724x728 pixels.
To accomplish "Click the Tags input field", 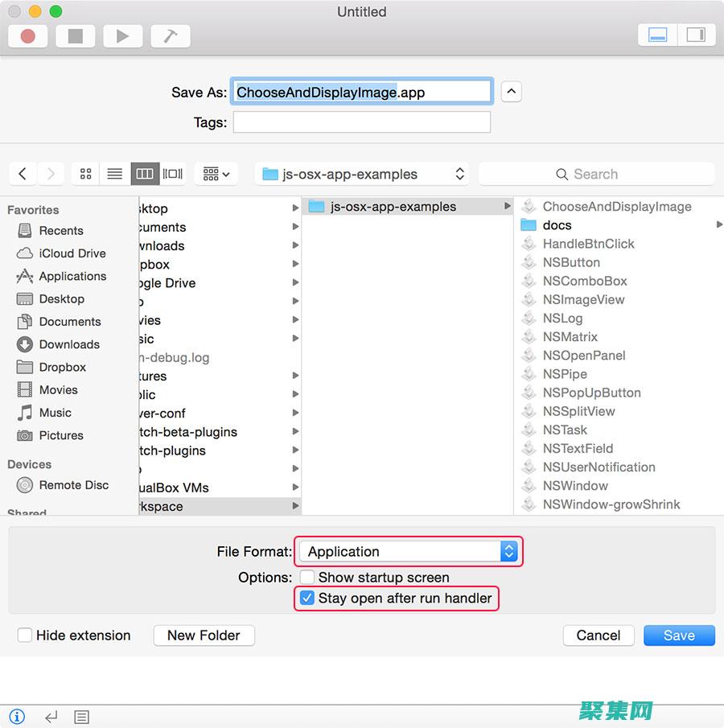I will [x=361, y=122].
